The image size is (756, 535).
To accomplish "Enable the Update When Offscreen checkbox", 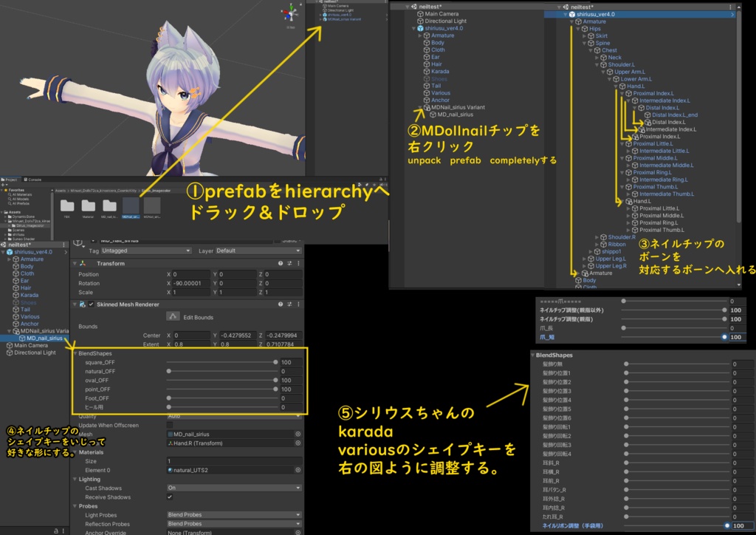I will [x=170, y=425].
